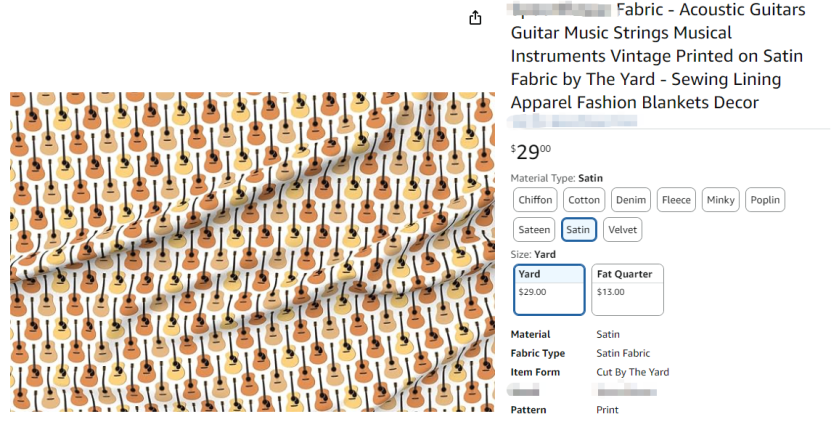The width and height of the screenshot is (832, 422).
Task: Select Denim material option
Action: [x=631, y=200]
